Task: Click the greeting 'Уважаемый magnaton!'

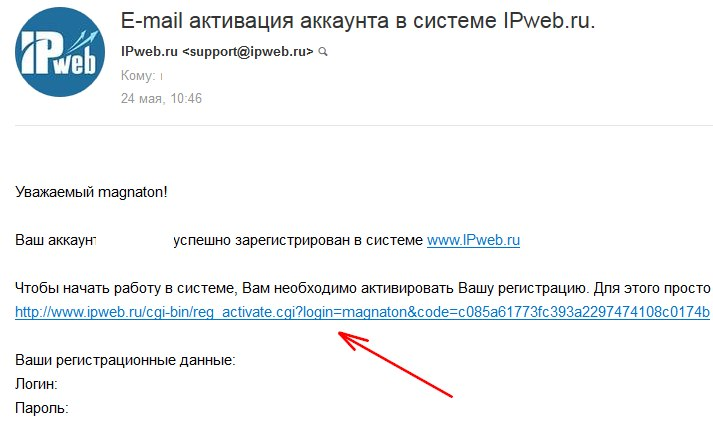Action: 91,192
